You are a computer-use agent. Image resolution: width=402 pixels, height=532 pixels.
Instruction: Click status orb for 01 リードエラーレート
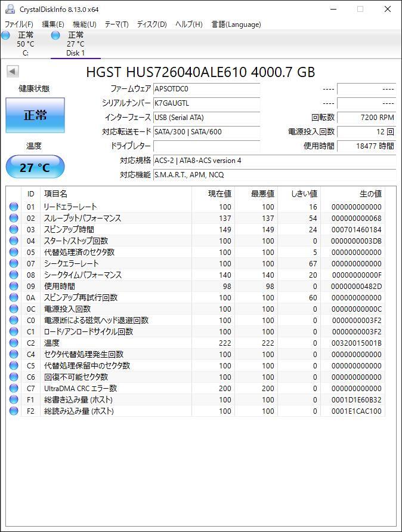pos(14,207)
